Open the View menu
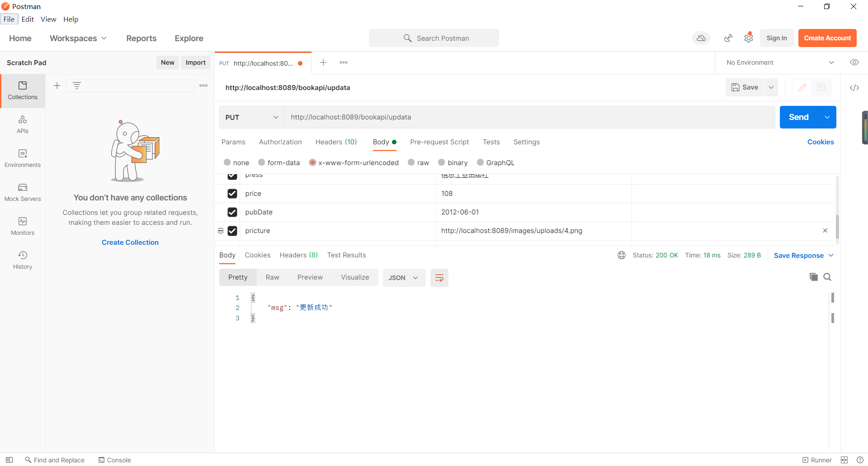 [48, 19]
